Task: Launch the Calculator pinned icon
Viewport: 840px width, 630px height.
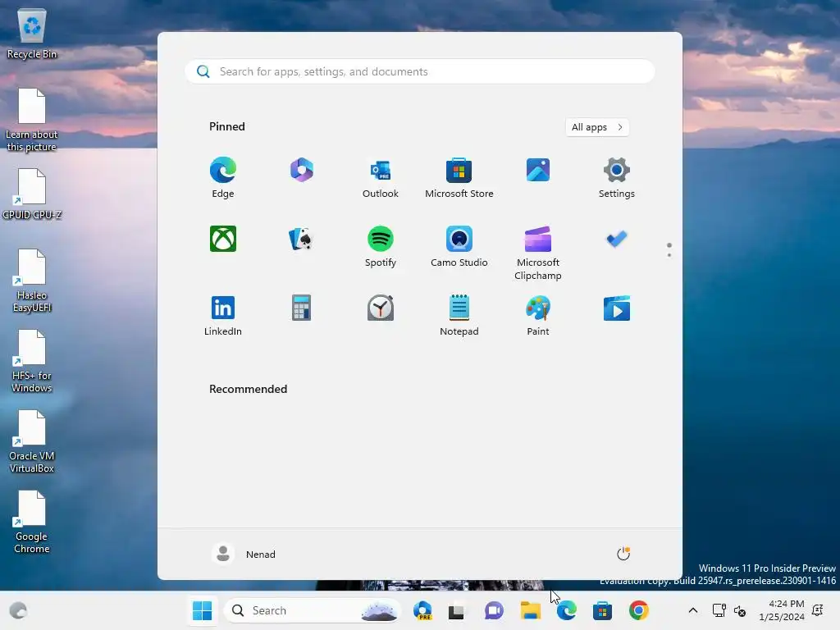Action: [x=302, y=308]
